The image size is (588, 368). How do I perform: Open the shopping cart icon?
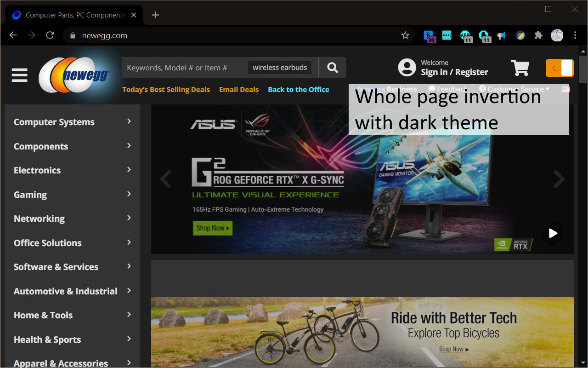520,68
